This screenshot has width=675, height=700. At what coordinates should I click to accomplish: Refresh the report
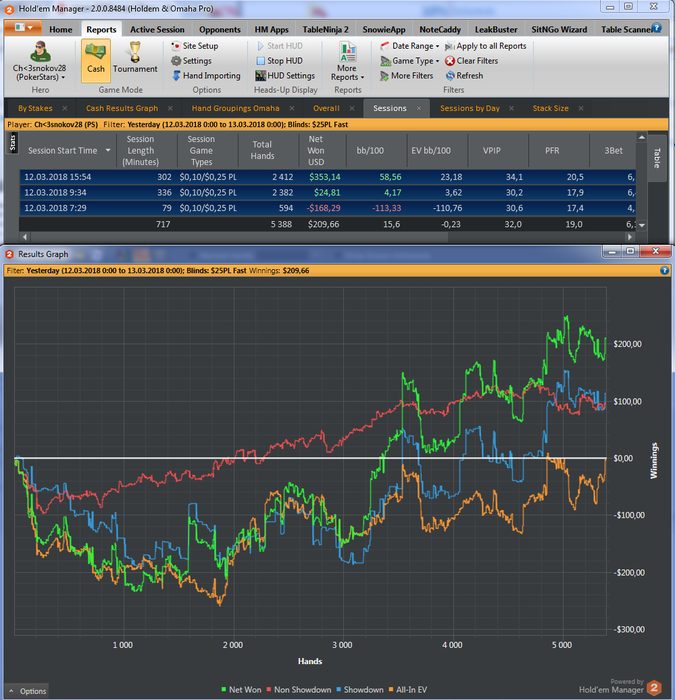point(464,76)
